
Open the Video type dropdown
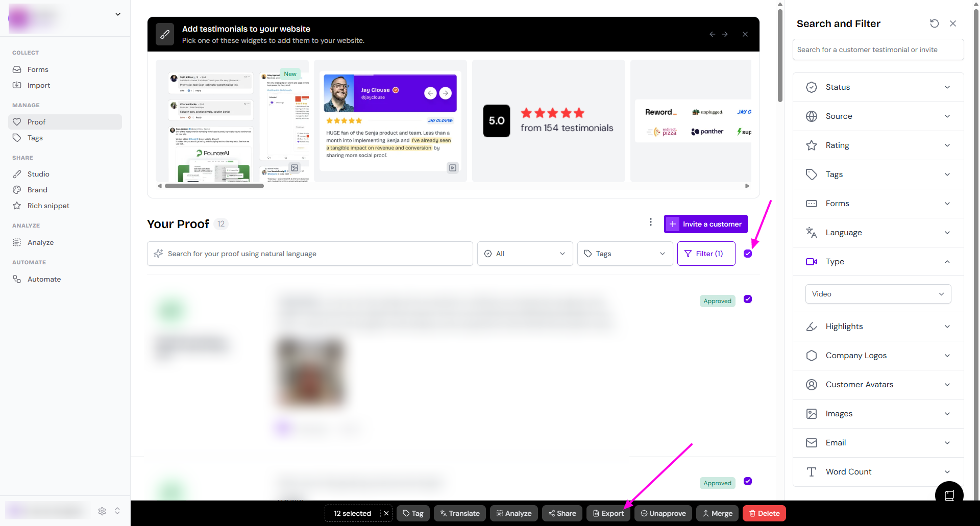(x=878, y=294)
